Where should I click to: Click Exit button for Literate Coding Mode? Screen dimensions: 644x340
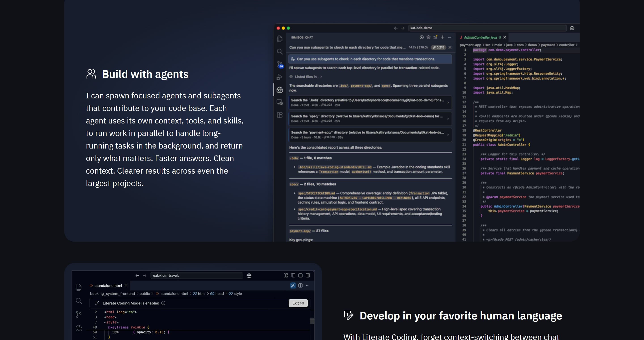coord(298,303)
